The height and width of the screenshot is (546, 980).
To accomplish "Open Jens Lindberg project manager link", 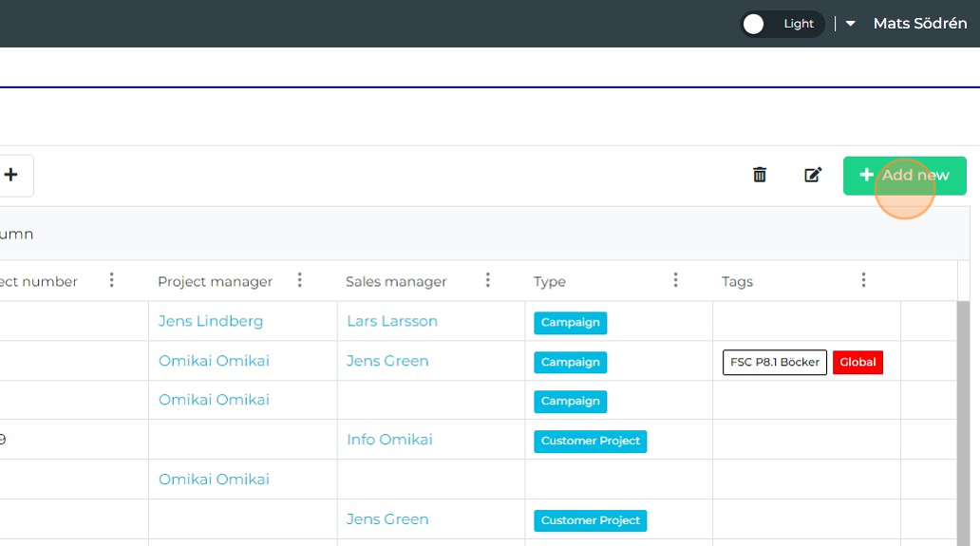I will pyautogui.click(x=211, y=321).
